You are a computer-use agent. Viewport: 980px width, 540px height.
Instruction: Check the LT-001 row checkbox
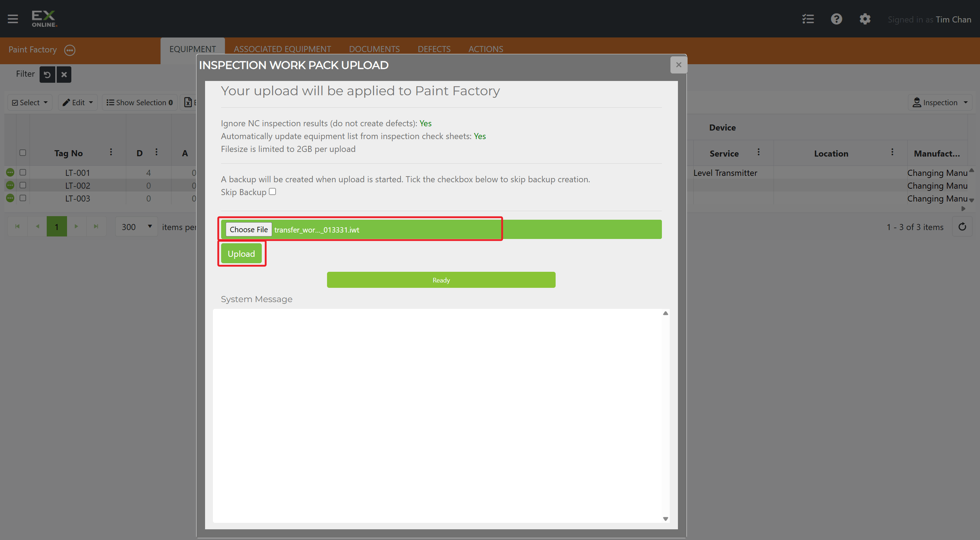(x=23, y=172)
